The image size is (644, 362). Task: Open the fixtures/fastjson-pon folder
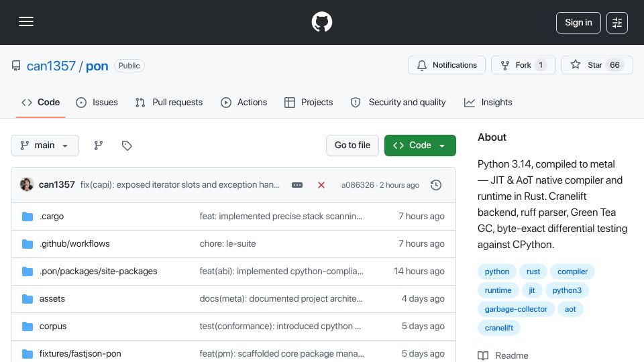click(80, 354)
